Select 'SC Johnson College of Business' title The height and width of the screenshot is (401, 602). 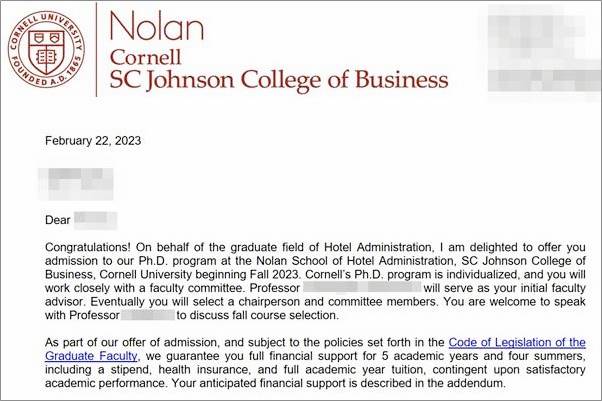[x=279, y=80]
